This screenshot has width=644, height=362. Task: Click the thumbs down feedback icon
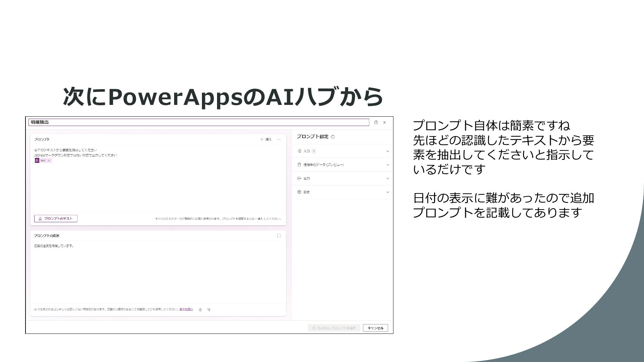click(209, 310)
